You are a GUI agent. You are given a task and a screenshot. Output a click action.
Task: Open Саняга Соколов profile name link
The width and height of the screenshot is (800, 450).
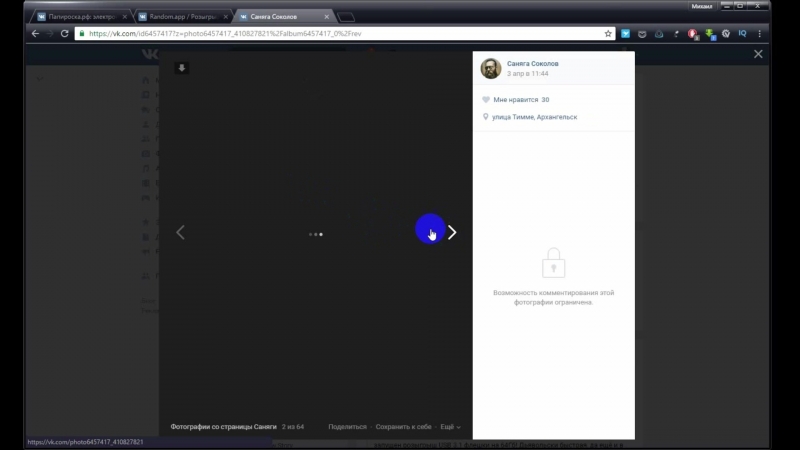pos(533,63)
